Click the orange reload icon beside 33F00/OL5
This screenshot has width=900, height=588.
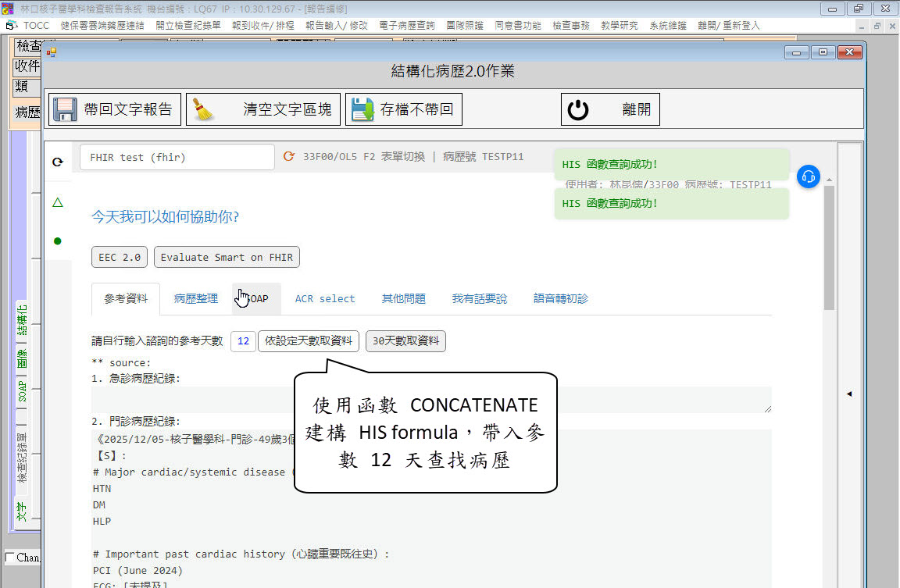coord(288,157)
